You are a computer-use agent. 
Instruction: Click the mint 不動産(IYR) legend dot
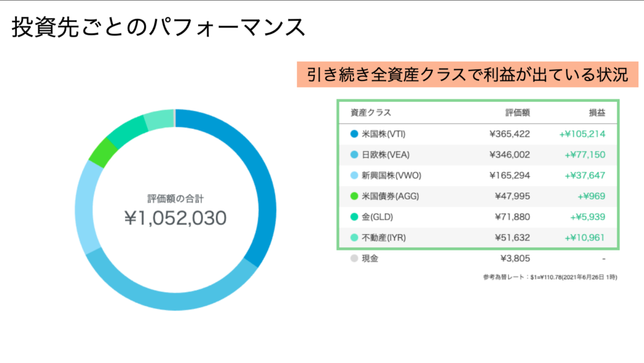coord(353,237)
